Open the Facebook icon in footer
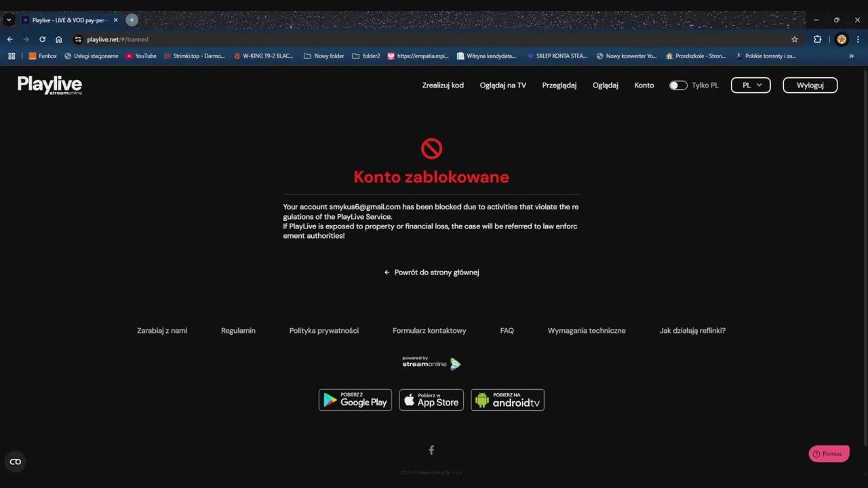 [431, 450]
